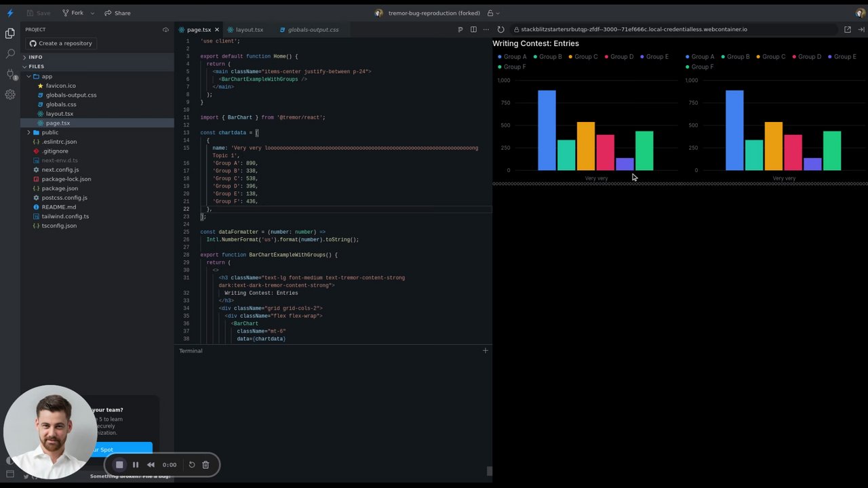The height and width of the screenshot is (488, 868).
Task: Reload the preview with the refresh icon
Action: point(500,30)
